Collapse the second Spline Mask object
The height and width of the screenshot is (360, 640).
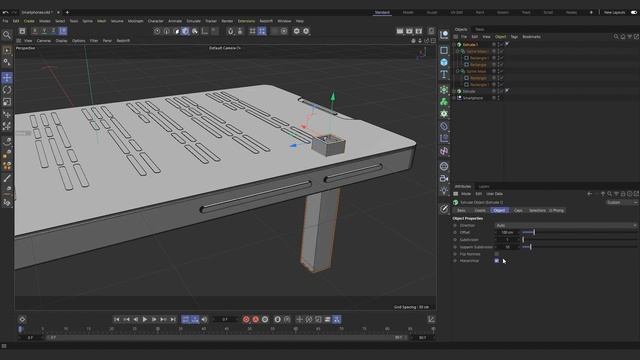458,71
